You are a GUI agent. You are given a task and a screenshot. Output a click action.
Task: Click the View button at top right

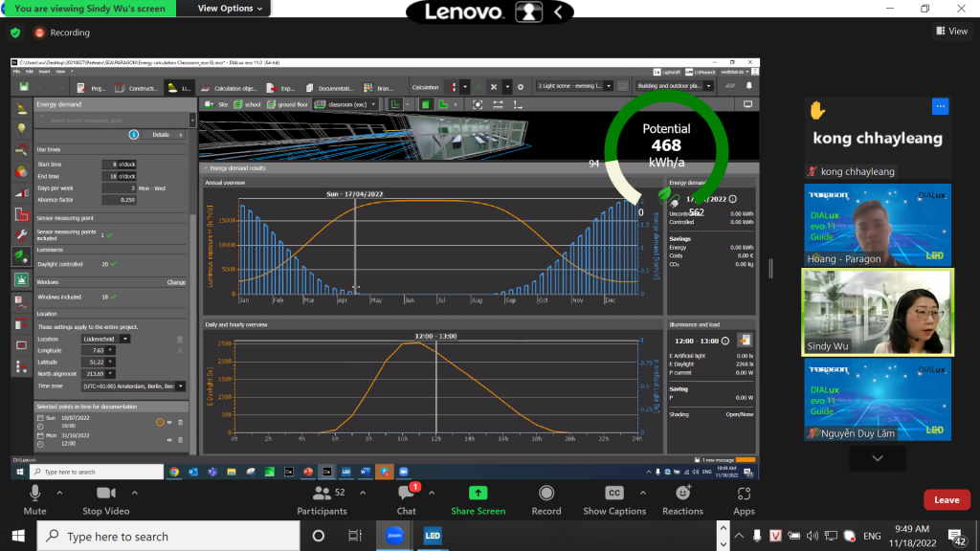pos(951,32)
